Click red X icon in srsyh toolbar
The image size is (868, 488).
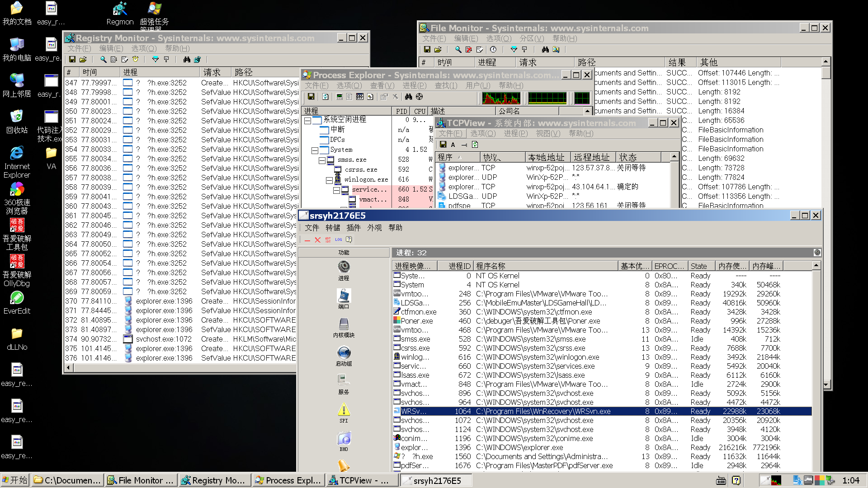click(x=317, y=240)
